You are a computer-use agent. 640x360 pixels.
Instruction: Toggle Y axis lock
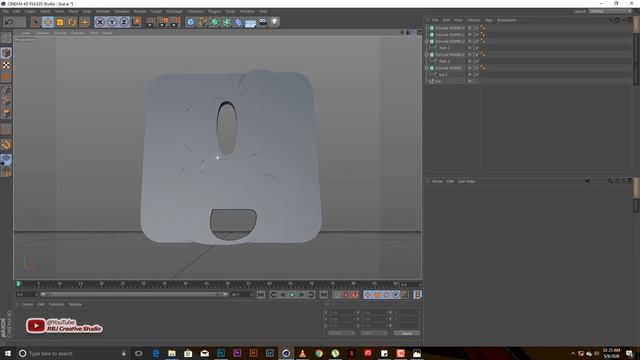[112, 22]
